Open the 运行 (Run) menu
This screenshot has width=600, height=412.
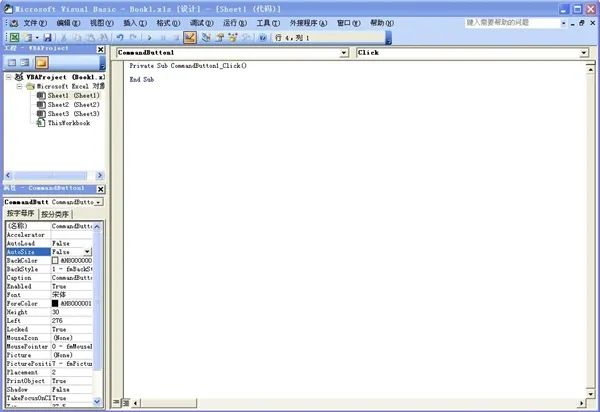(235, 23)
